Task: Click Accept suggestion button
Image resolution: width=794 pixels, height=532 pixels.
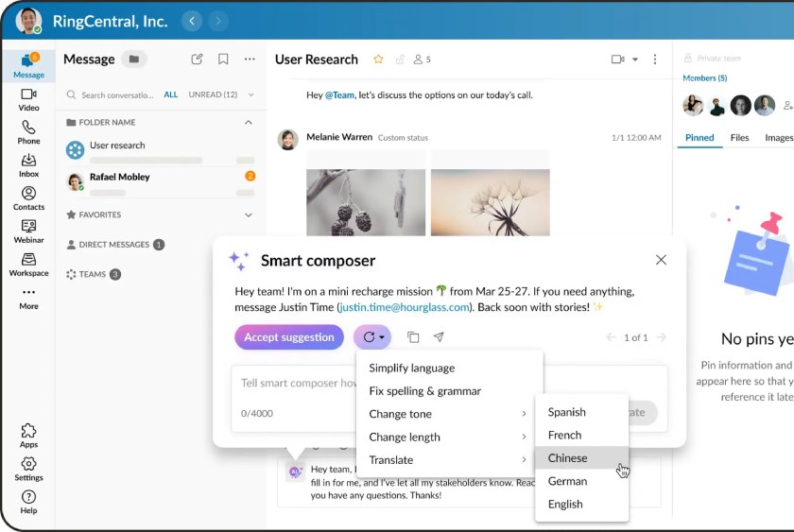Action: tap(289, 337)
